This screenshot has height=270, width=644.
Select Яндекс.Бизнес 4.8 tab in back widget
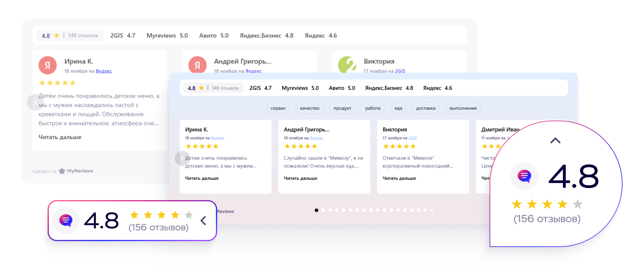266,36
